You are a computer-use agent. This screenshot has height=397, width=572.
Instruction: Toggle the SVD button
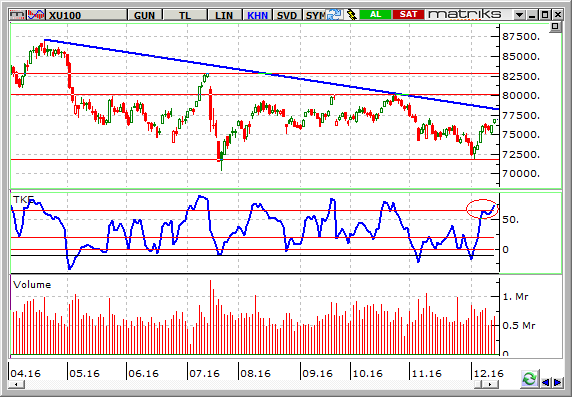(287, 15)
